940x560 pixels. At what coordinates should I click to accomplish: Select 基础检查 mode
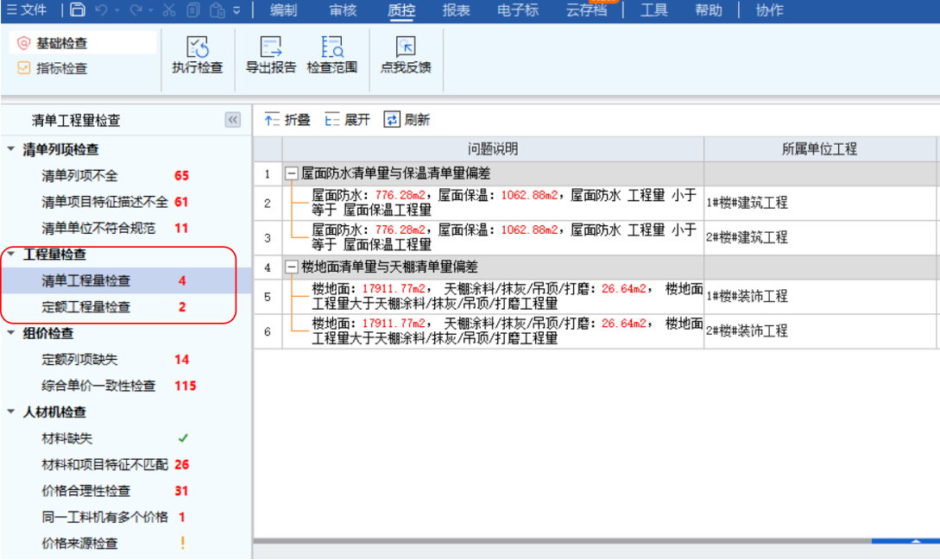point(83,43)
